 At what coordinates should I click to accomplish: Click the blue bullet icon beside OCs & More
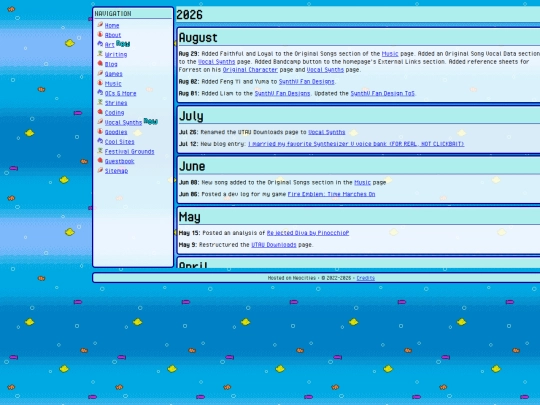(100, 92)
